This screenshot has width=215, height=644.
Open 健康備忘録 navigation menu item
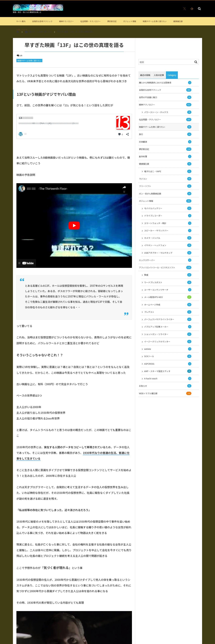click(178, 21)
